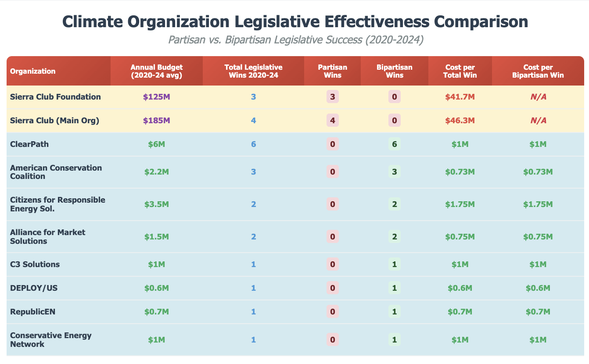The width and height of the screenshot is (589, 364).
Task: Click ClearPath's total legislative wins 6
Action: 253,144
